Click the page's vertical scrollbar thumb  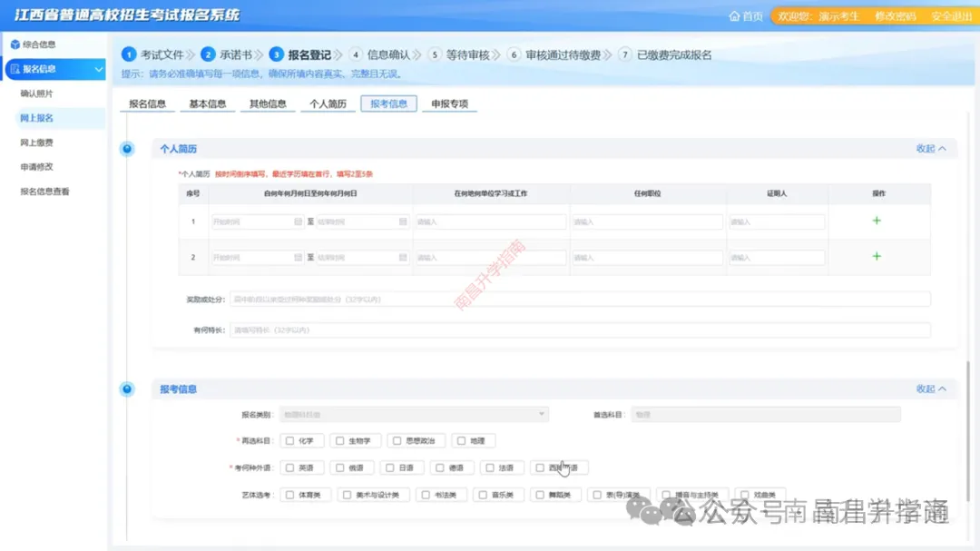969,431
